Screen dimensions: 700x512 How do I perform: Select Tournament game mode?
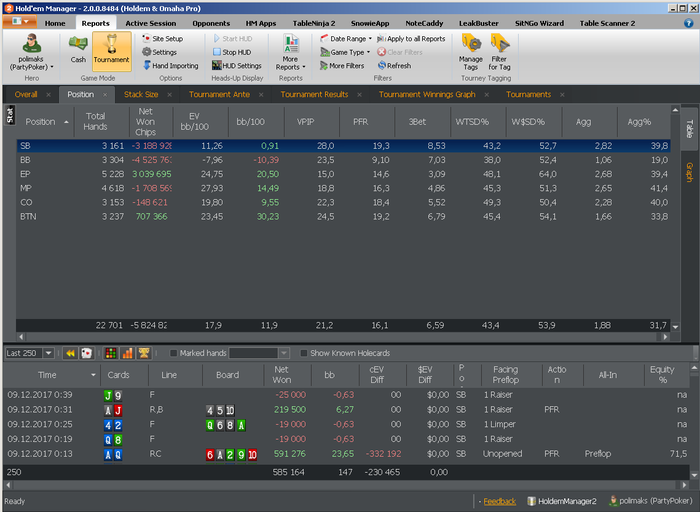click(x=112, y=51)
